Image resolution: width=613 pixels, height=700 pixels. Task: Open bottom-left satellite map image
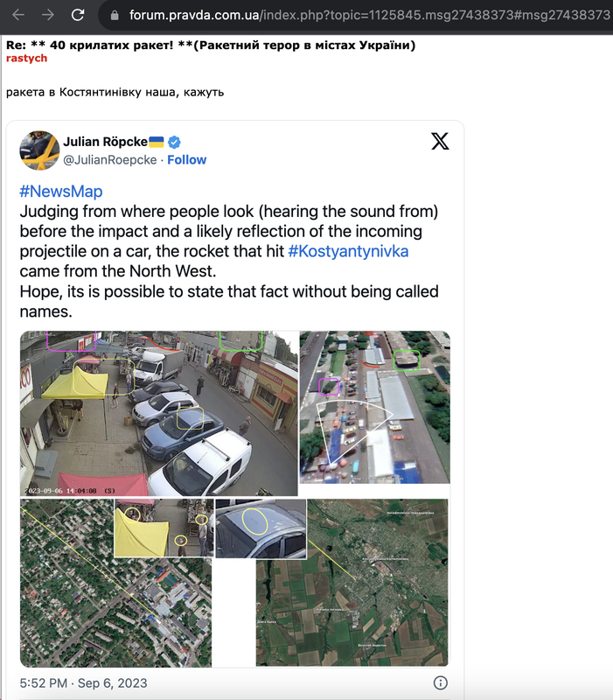[x=116, y=583]
